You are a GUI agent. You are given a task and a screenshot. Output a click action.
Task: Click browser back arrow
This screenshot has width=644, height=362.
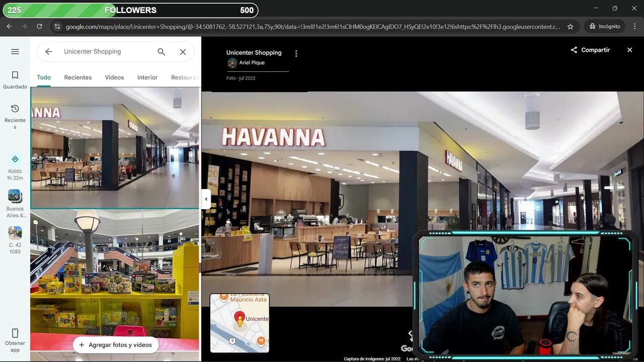(x=9, y=26)
